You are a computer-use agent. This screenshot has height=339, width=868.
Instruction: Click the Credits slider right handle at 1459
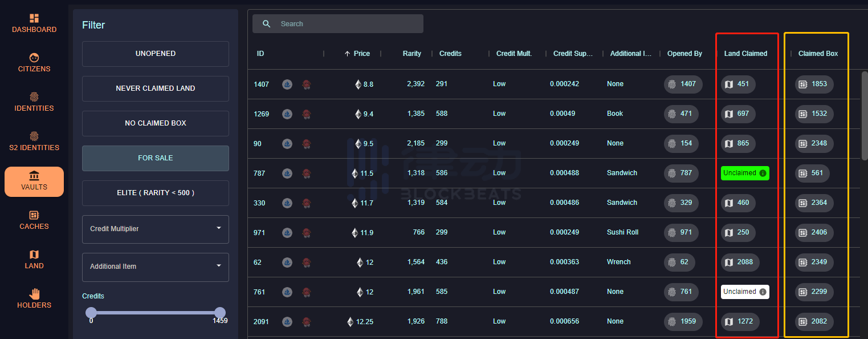tap(220, 313)
